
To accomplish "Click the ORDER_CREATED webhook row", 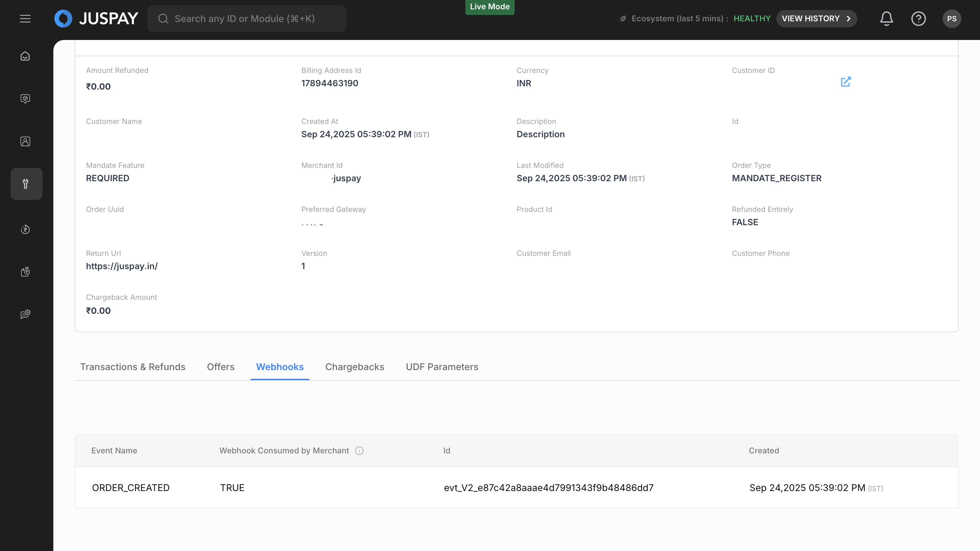I will (130, 488).
